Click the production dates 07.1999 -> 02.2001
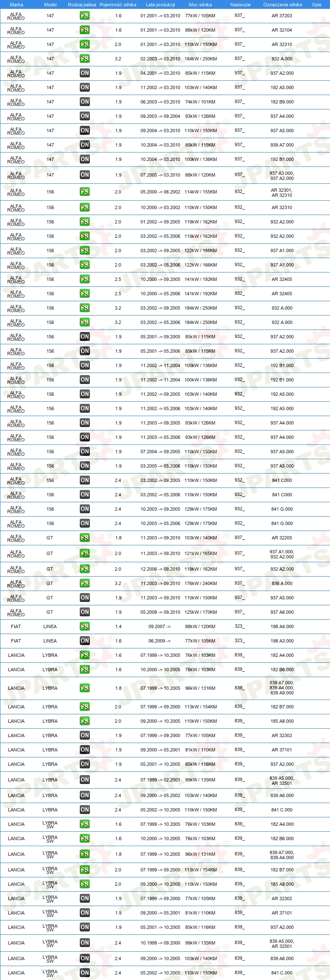The height and width of the screenshot is (980, 330). 160,780
